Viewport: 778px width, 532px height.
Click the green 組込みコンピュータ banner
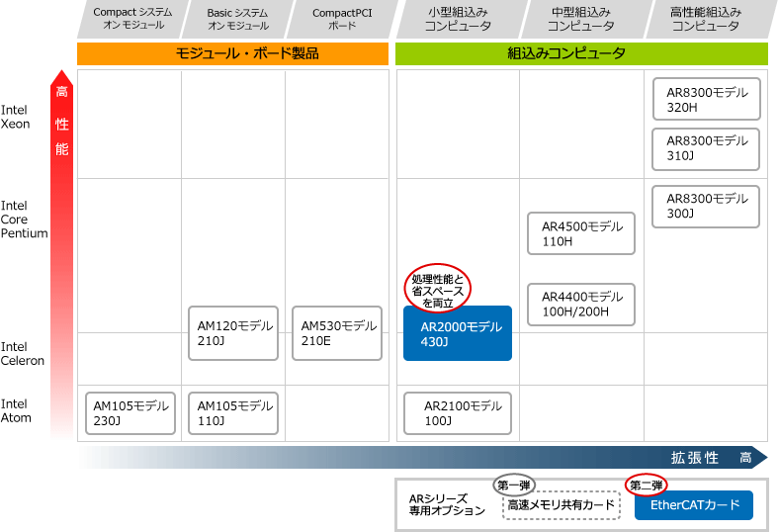coord(581,53)
